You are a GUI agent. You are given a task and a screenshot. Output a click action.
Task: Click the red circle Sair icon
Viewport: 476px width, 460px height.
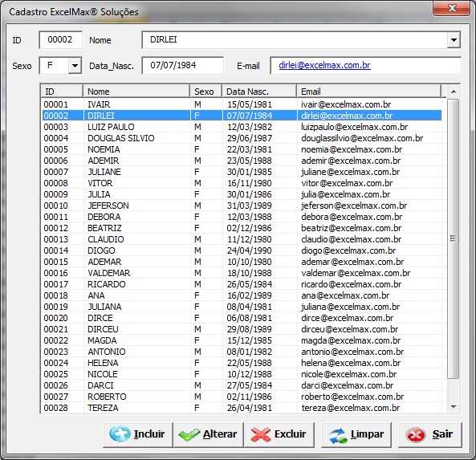tap(416, 435)
